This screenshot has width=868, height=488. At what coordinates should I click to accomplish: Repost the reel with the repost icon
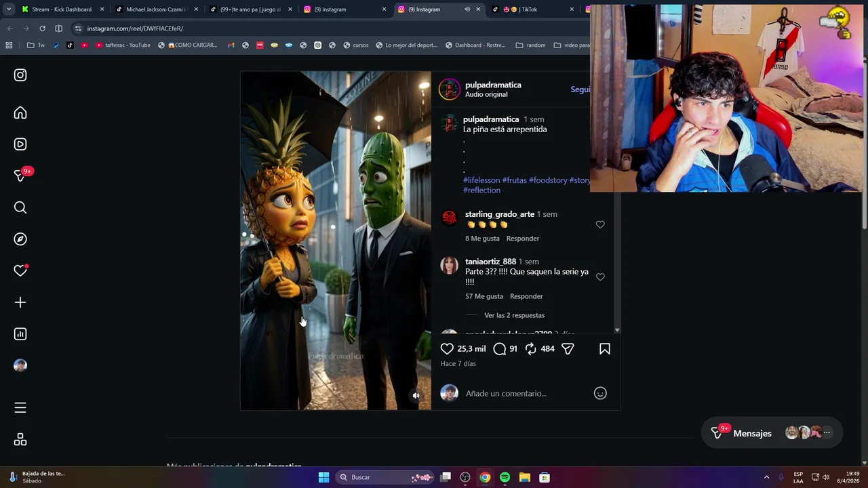pos(531,349)
